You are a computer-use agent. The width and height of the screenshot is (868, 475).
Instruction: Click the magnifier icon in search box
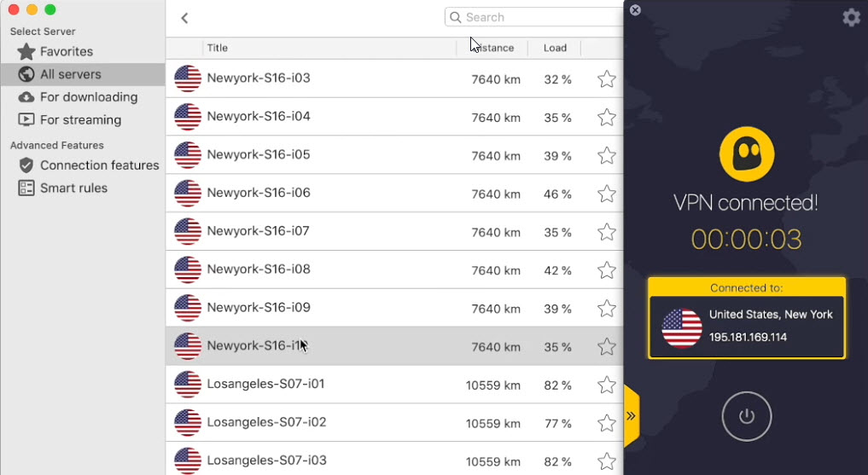455,17
